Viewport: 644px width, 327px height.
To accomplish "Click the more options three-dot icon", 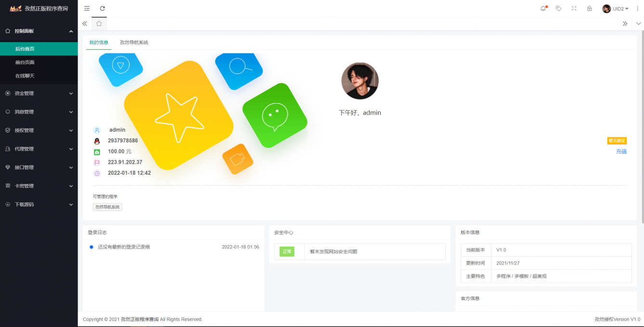I will coord(637,8).
